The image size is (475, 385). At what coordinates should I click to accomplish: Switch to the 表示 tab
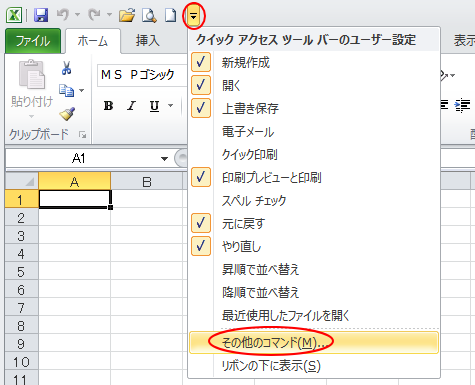coord(463,41)
